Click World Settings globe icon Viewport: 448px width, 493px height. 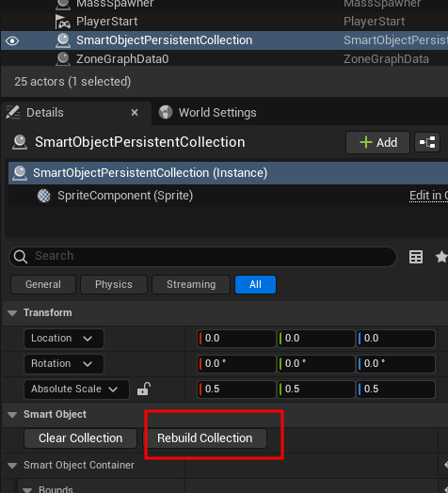point(166,112)
